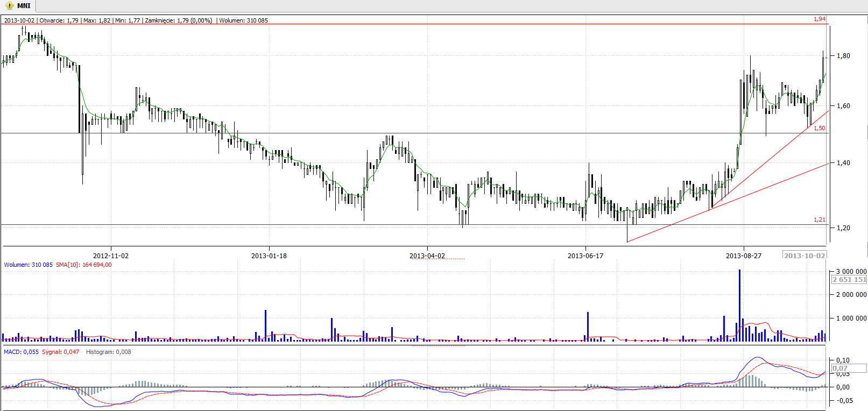This screenshot has height=411, width=868.
Task: Click the Otwarcie: 1,79 value in header
Action: [59, 20]
